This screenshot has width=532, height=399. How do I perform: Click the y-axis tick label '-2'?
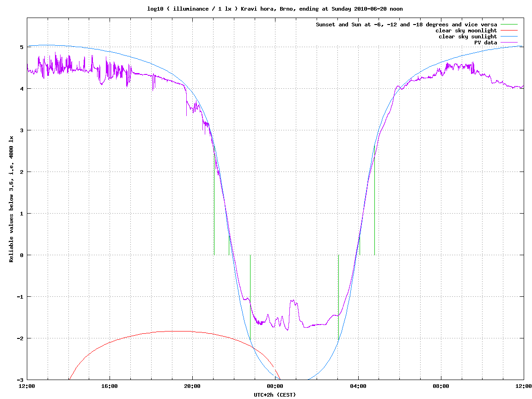(20, 338)
